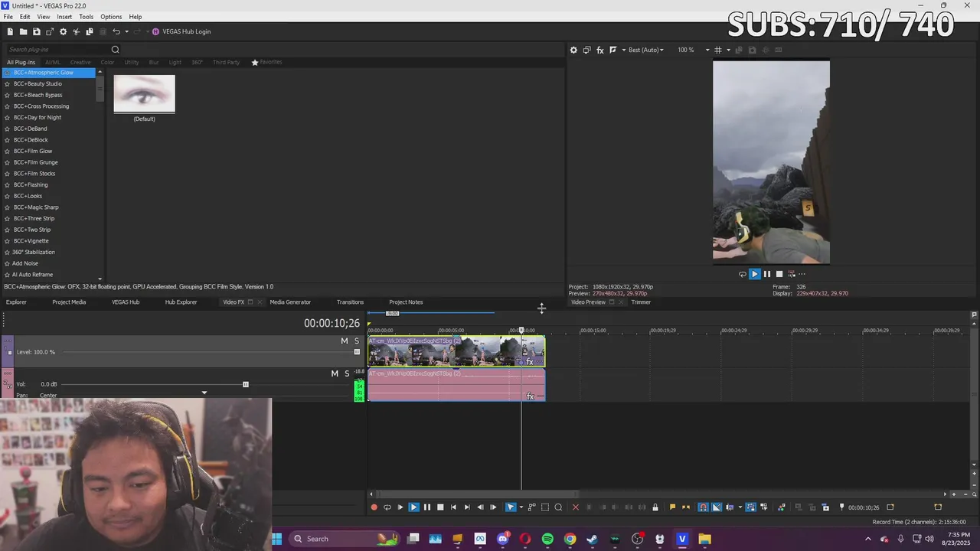980x551 pixels.
Task: Insert a marker using the flag icon
Action: [x=672, y=507]
